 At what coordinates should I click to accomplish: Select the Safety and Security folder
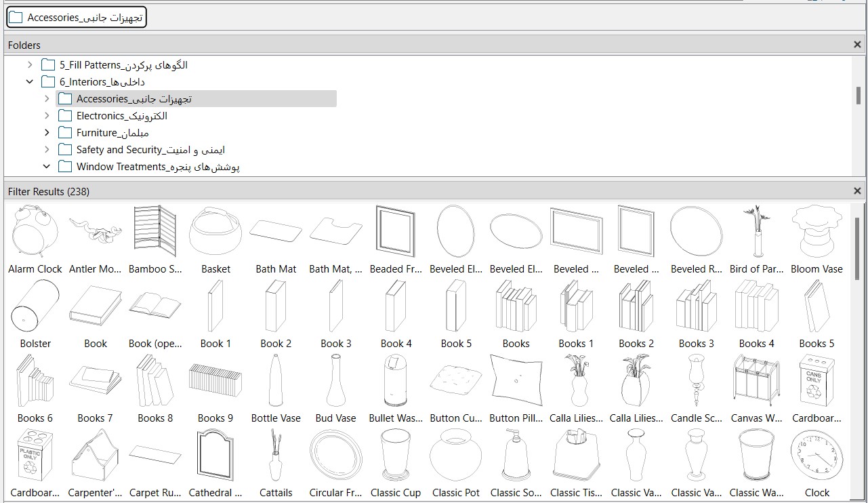[x=150, y=150]
